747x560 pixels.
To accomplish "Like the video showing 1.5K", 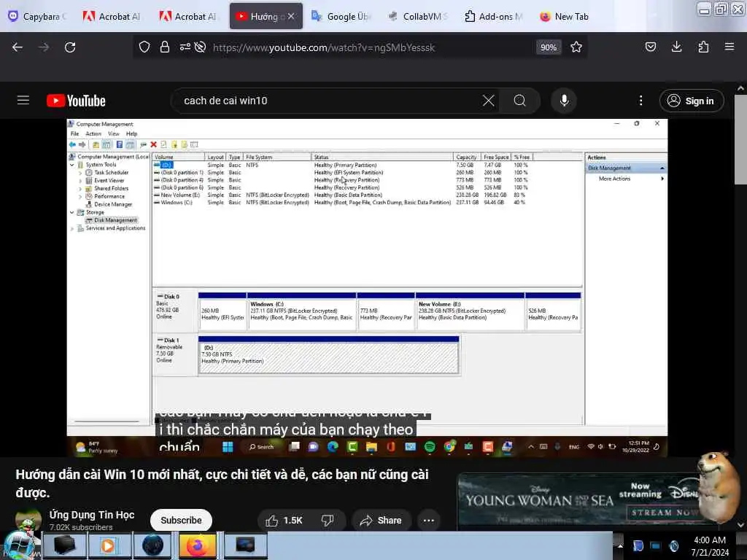I will (284, 521).
